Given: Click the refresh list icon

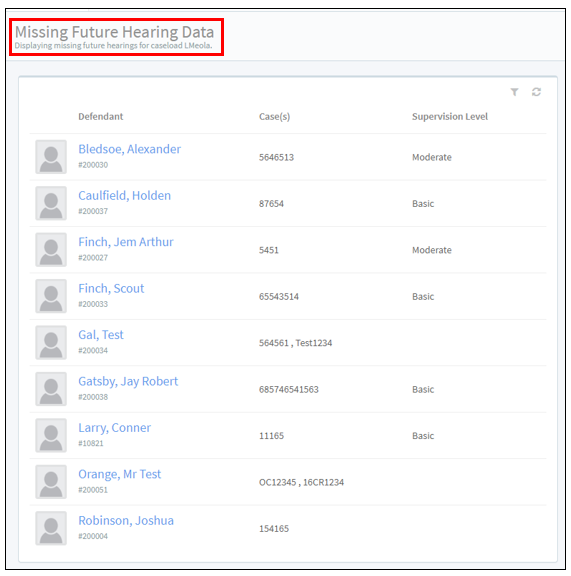Looking at the screenshot, I should coord(536,92).
